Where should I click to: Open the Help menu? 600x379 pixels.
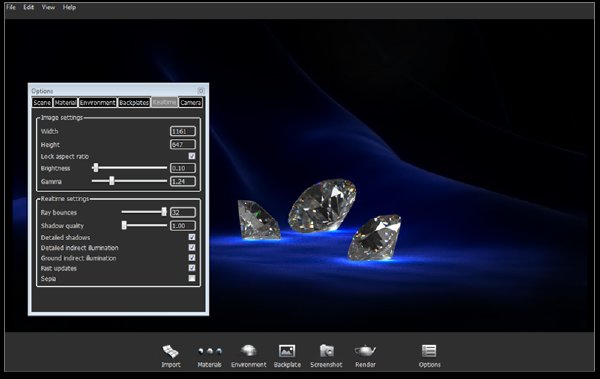(x=69, y=7)
